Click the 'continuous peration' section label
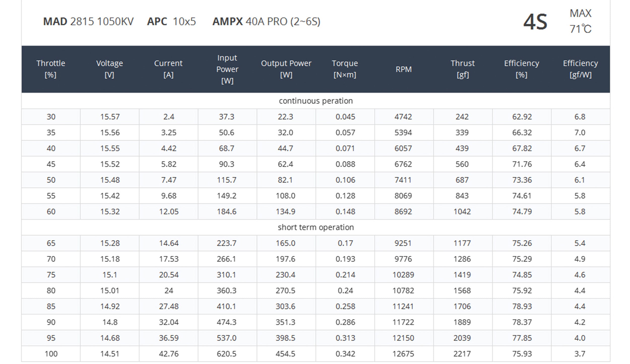Image resolution: width=630 pixels, height=364 pixels. (316, 101)
